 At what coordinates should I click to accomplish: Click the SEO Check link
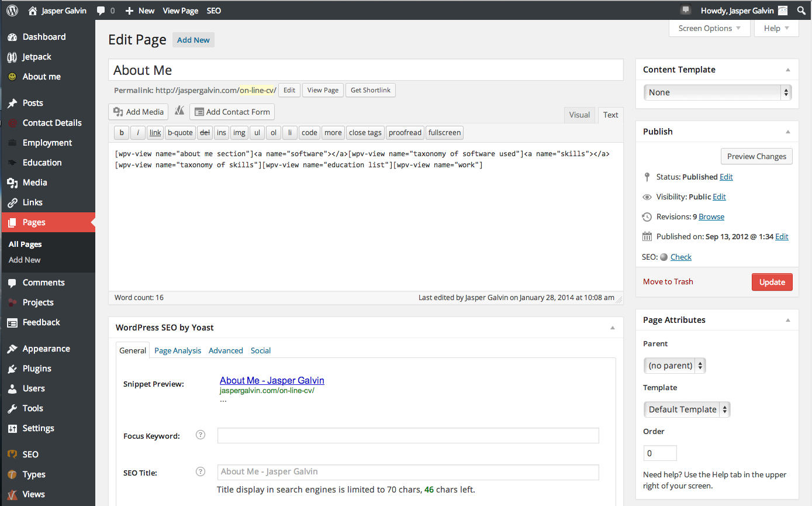681,257
